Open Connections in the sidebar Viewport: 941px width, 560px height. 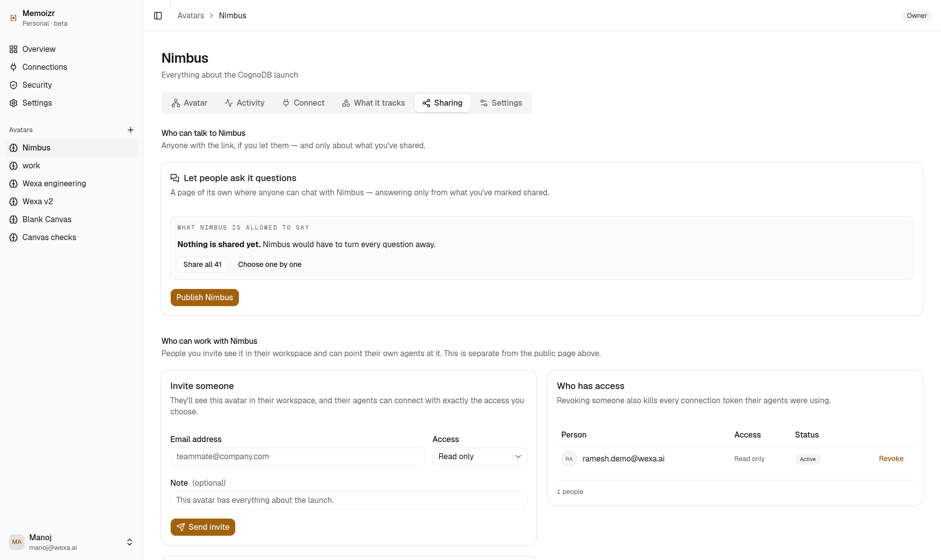click(71, 67)
